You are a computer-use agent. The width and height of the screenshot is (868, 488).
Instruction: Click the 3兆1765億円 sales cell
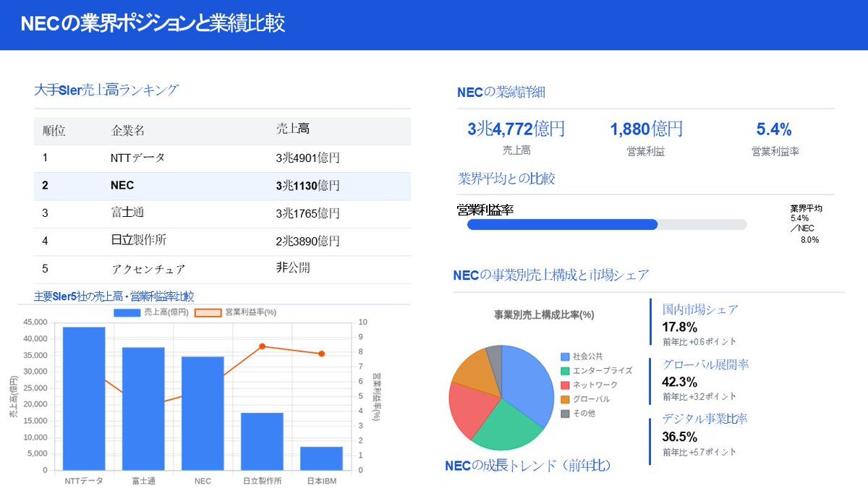point(307,213)
